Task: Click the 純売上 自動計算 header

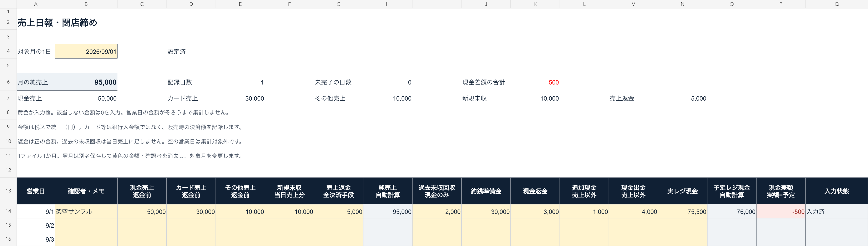Action: [x=388, y=191]
